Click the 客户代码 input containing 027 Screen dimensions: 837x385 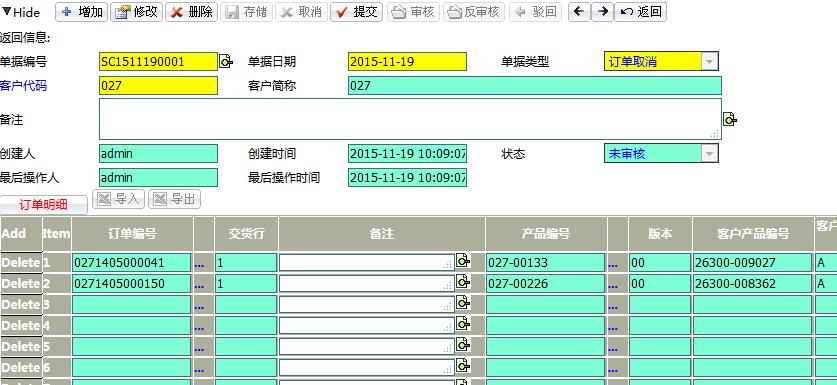tap(159, 85)
